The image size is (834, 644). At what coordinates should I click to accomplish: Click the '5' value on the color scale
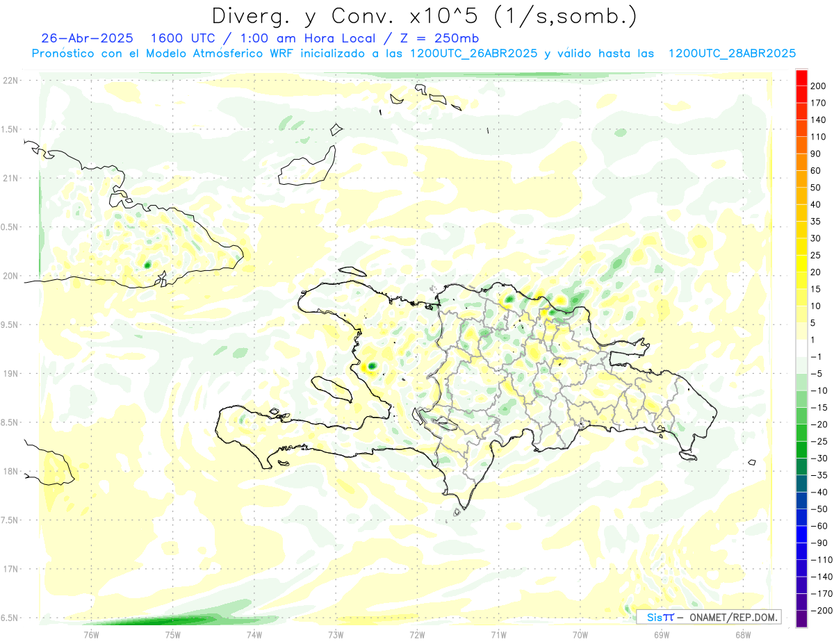[812, 323]
